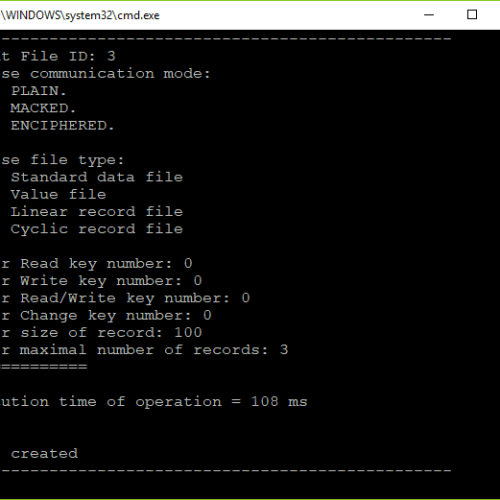
Task: Click the ENCIPHERED. communication mode line
Action: (x=62, y=126)
